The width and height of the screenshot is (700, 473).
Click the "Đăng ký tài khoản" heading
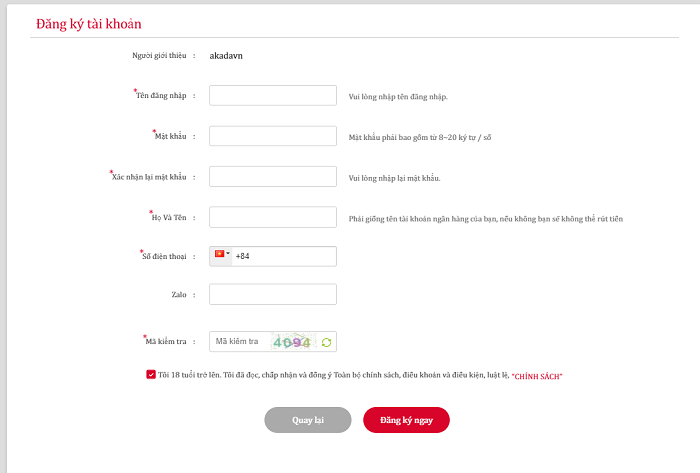(x=88, y=21)
